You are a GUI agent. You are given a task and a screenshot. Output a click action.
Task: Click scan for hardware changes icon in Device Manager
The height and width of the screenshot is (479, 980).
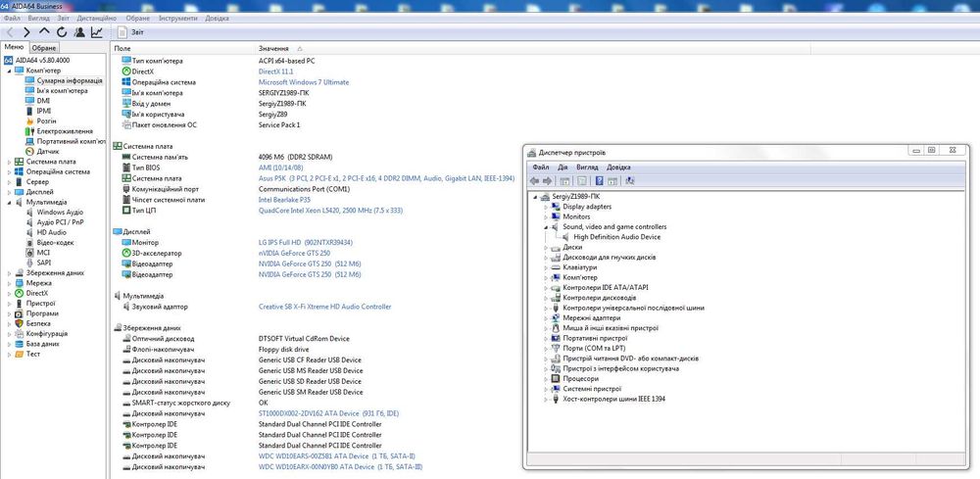[630, 180]
